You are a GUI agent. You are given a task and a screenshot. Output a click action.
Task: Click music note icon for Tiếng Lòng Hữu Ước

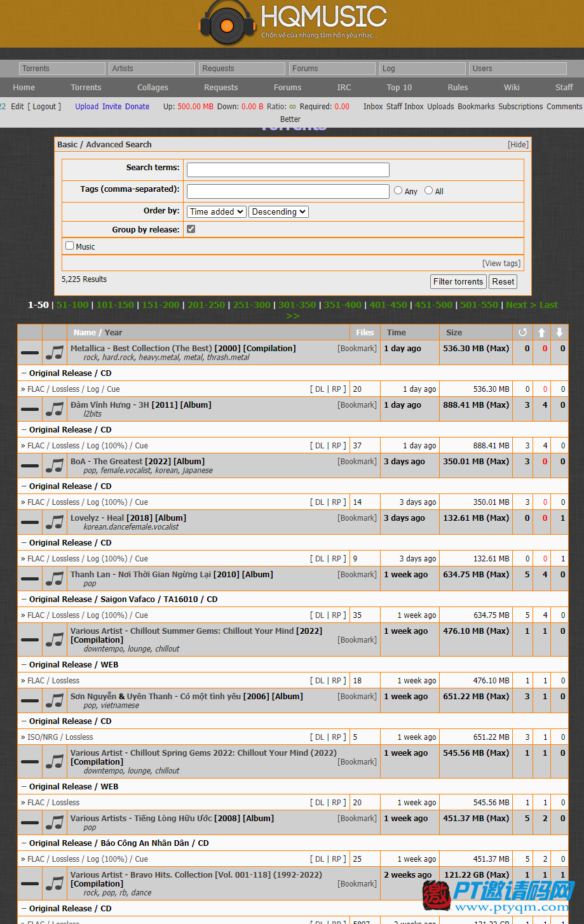55,822
